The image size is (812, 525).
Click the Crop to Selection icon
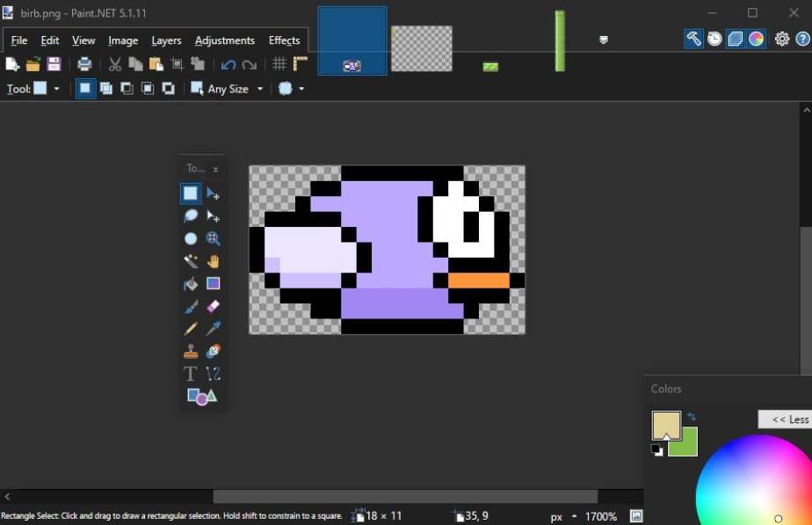tap(177, 64)
